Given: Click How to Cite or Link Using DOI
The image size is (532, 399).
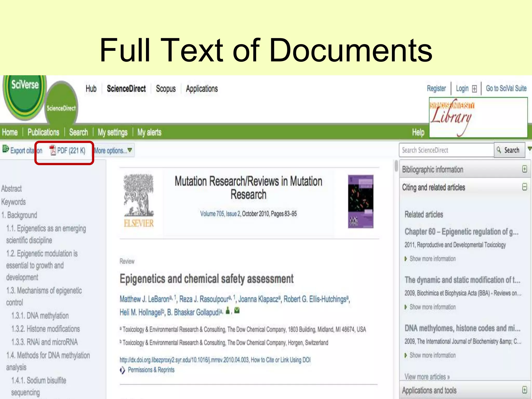Looking at the screenshot, I should point(281,360).
